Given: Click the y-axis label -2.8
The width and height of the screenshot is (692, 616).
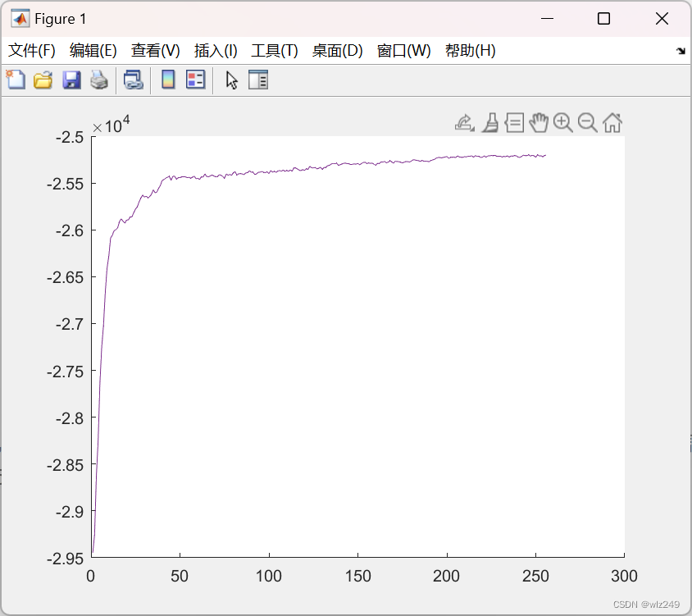Looking at the screenshot, I should tap(70, 418).
